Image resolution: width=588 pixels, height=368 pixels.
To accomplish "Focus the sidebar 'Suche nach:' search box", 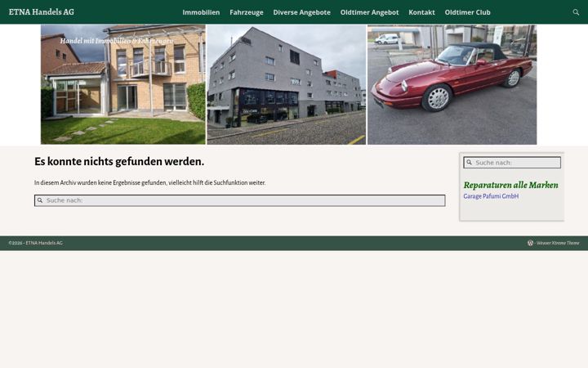I will [512, 163].
